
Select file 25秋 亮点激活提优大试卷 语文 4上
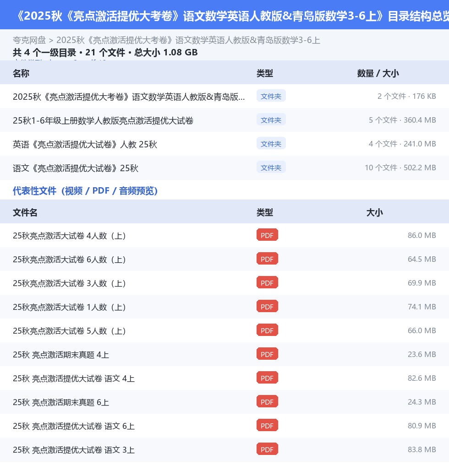point(73,378)
